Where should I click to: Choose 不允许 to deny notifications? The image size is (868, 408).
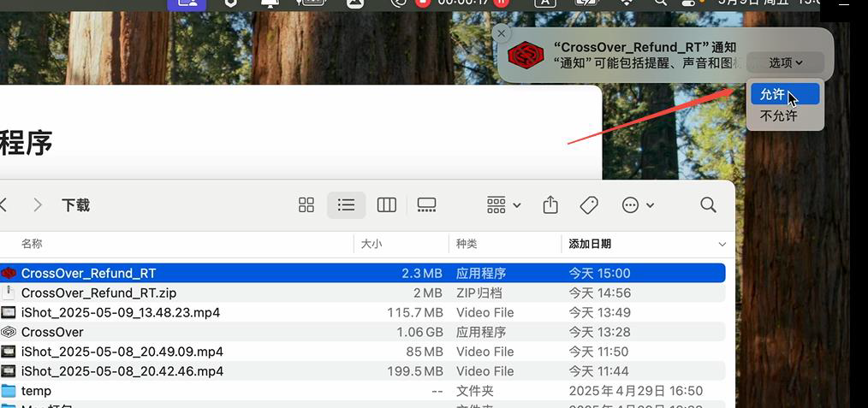coord(778,115)
